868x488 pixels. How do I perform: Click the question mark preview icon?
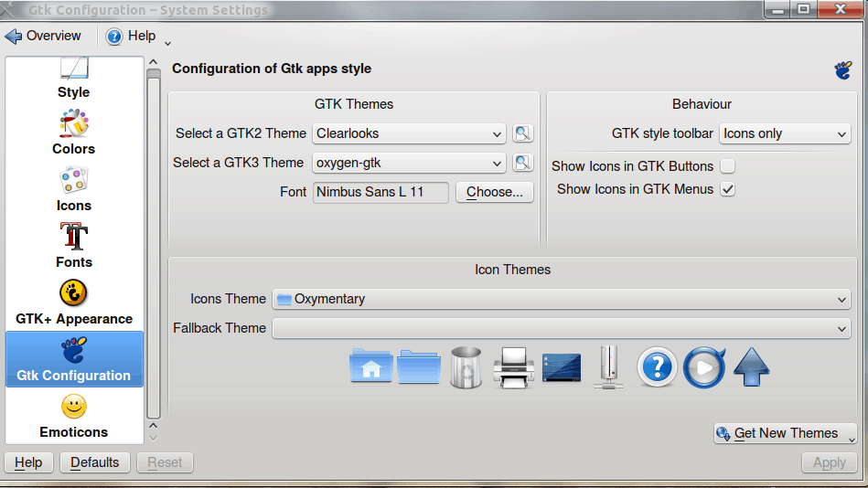[x=657, y=366]
